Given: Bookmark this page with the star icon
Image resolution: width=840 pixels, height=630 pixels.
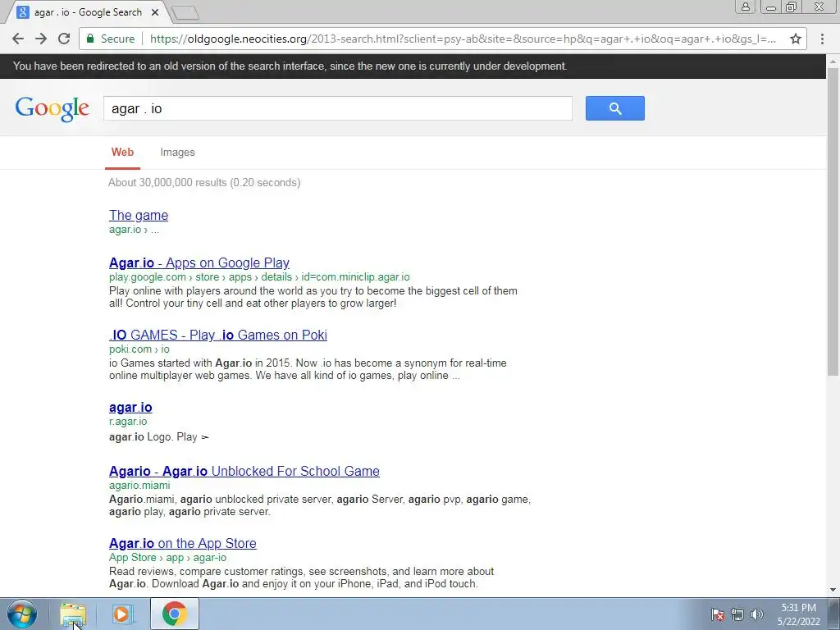Looking at the screenshot, I should (796, 39).
